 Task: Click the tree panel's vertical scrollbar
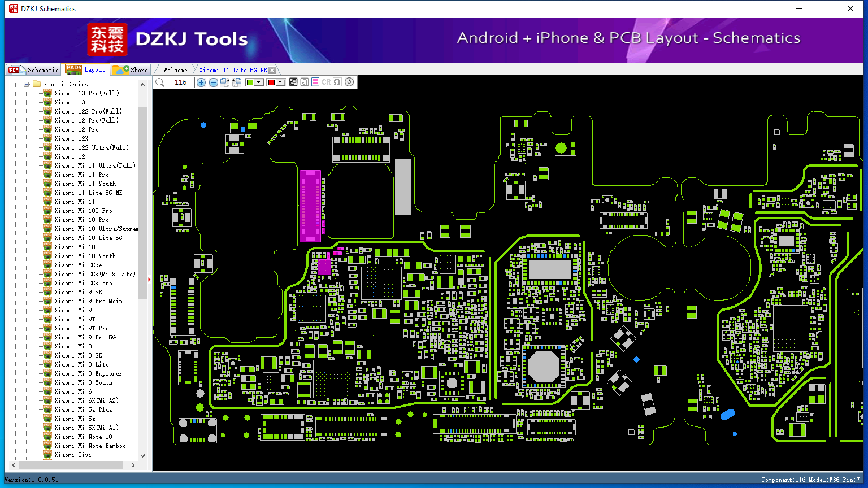point(142,203)
